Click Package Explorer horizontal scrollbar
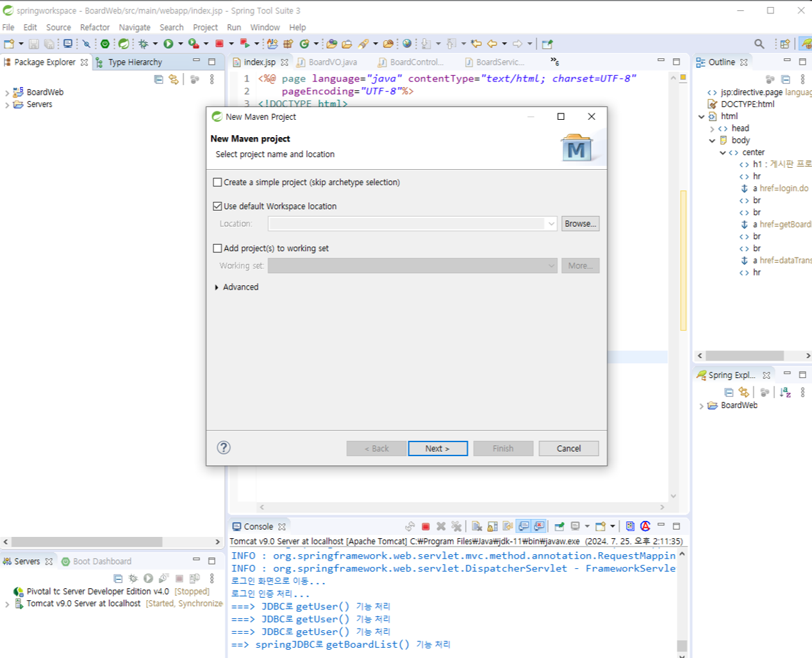The image size is (812, 658). click(x=87, y=542)
